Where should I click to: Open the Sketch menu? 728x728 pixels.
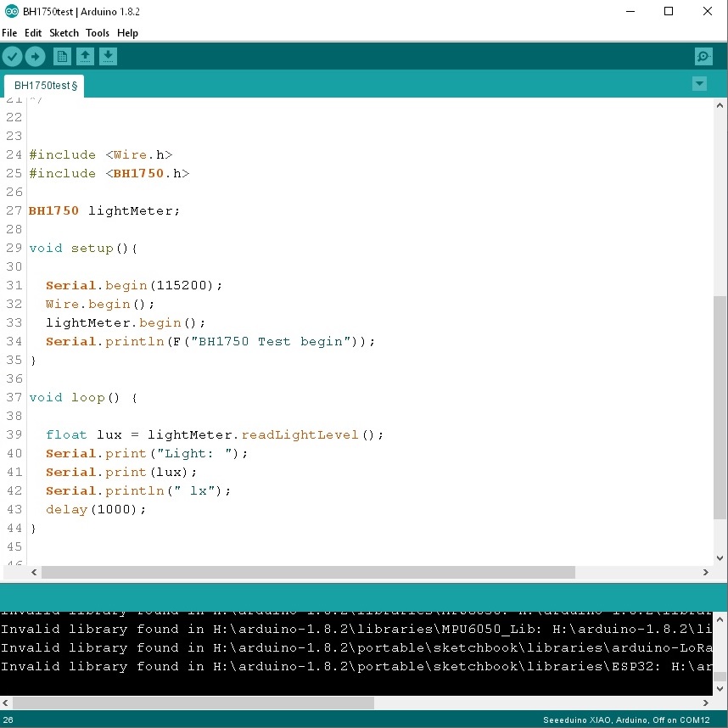(x=64, y=33)
